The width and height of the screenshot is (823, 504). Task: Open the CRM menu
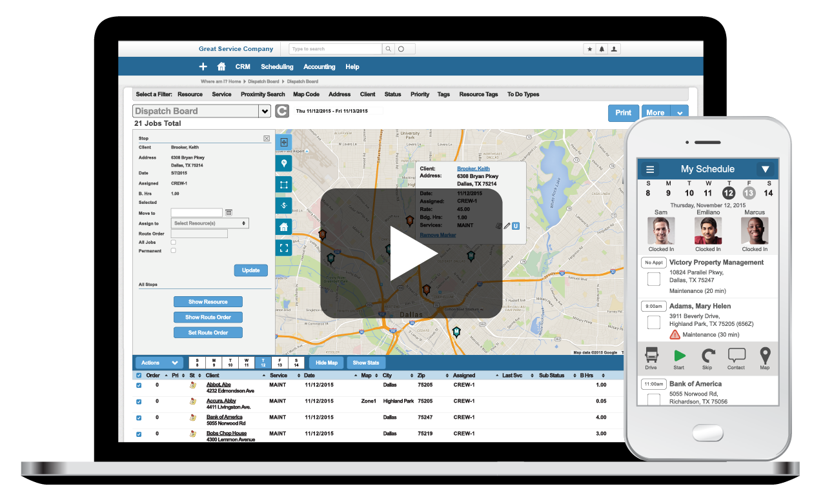[x=243, y=66]
